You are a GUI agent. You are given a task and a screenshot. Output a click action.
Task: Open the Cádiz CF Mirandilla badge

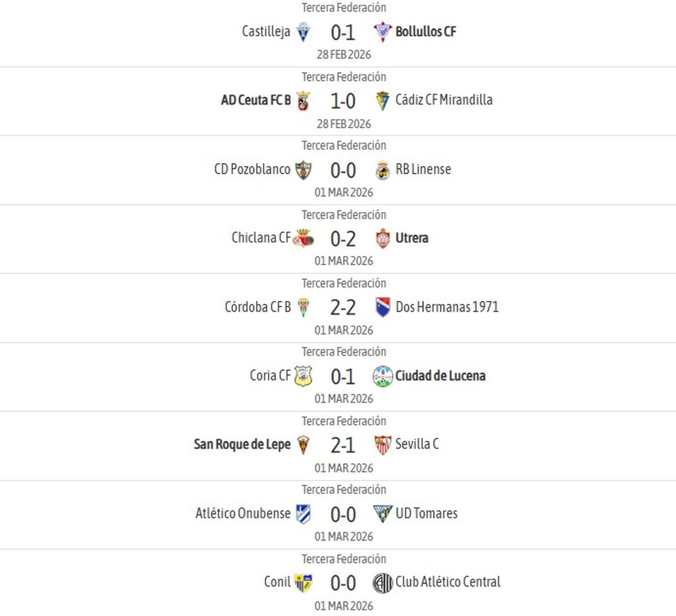(x=382, y=100)
